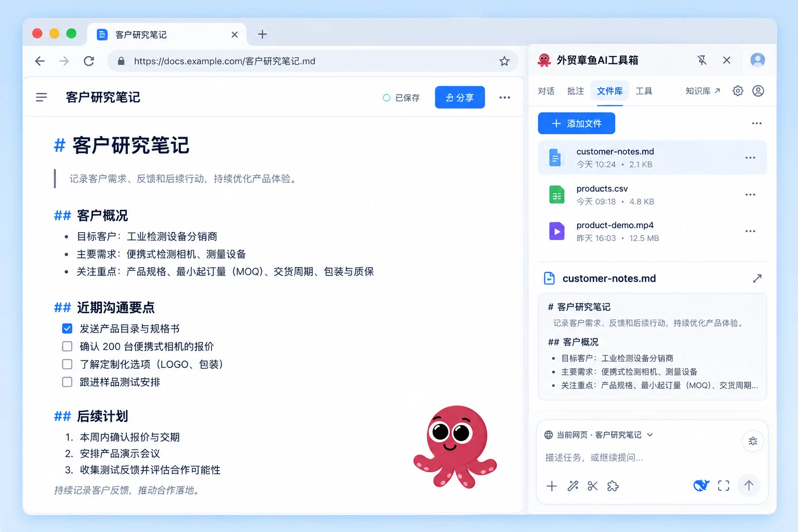
Task: Click the 添加文件 button
Action: (x=577, y=123)
